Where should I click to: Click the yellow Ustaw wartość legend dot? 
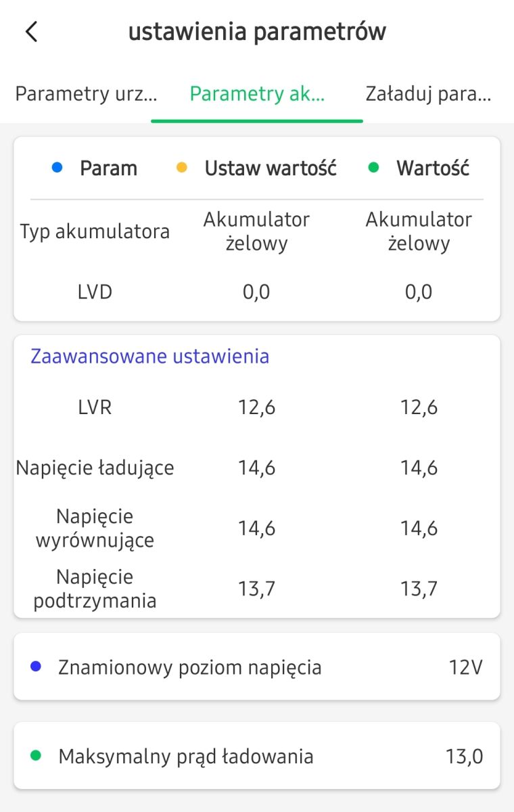pos(181,167)
